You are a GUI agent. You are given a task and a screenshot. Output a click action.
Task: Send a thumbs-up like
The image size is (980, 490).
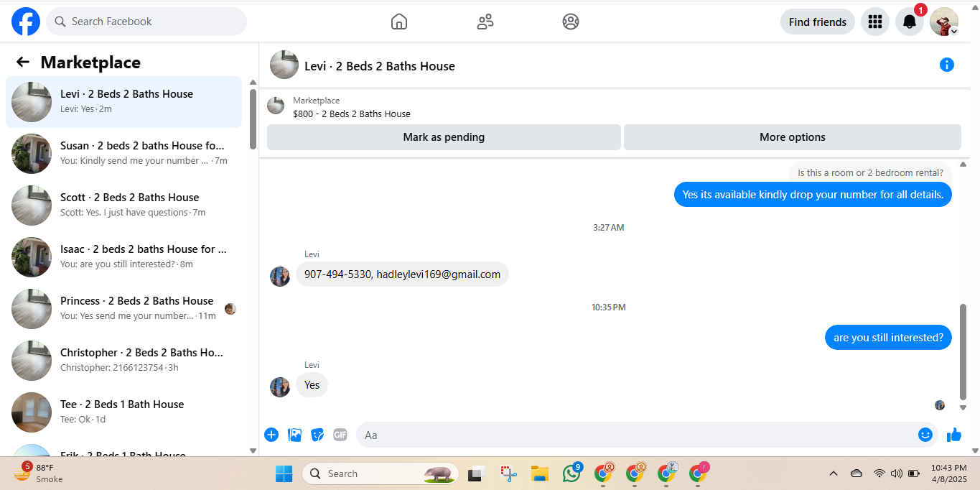[x=954, y=435]
